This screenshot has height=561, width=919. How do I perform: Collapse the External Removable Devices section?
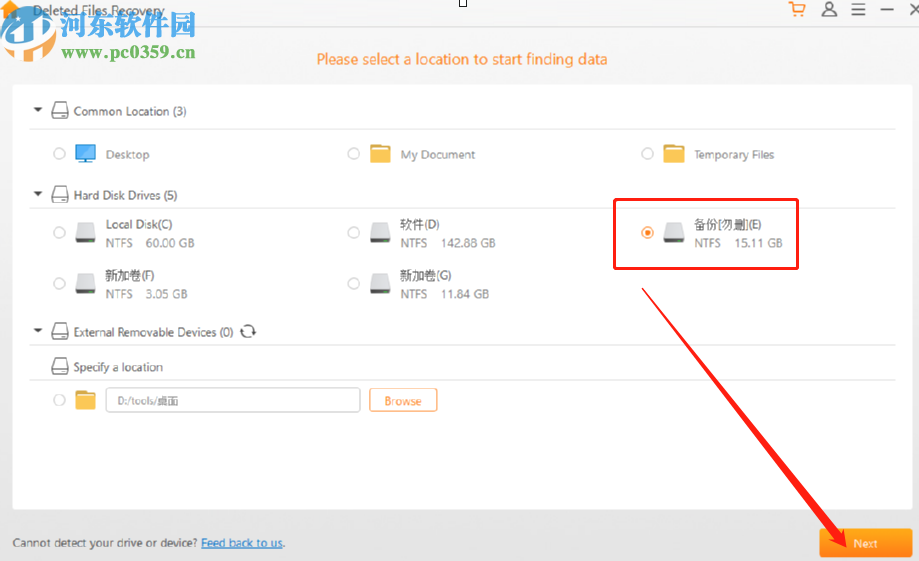(x=38, y=331)
